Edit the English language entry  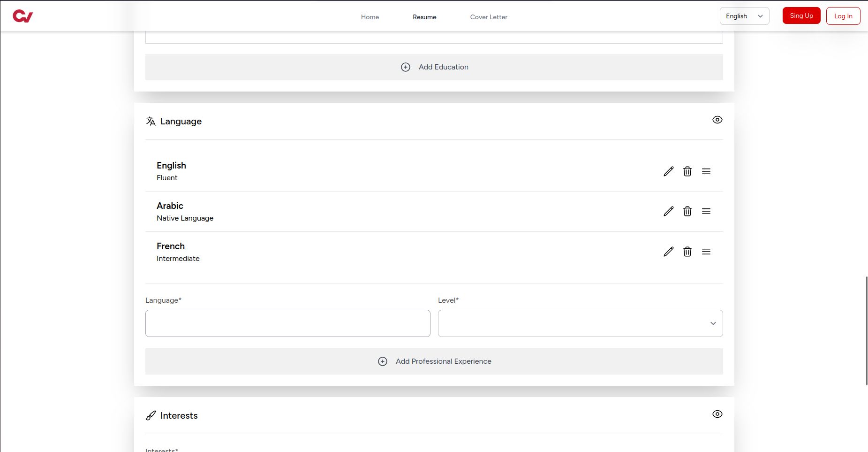669,171
